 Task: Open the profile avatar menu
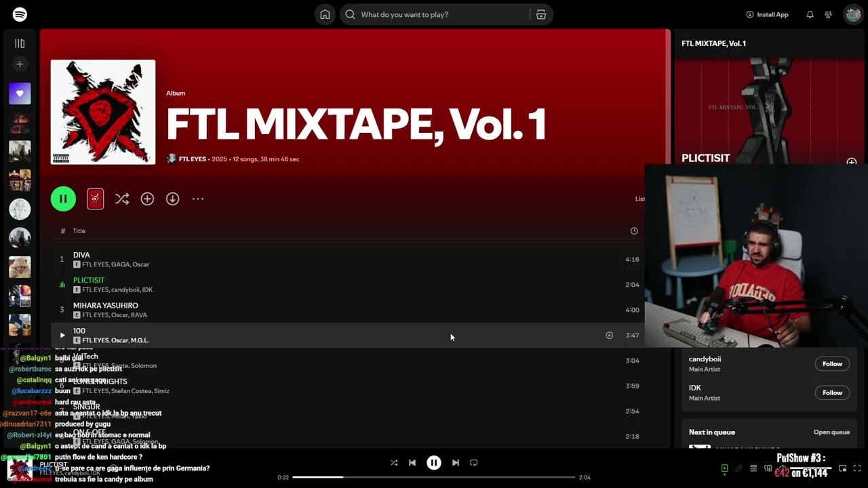tap(853, 14)
